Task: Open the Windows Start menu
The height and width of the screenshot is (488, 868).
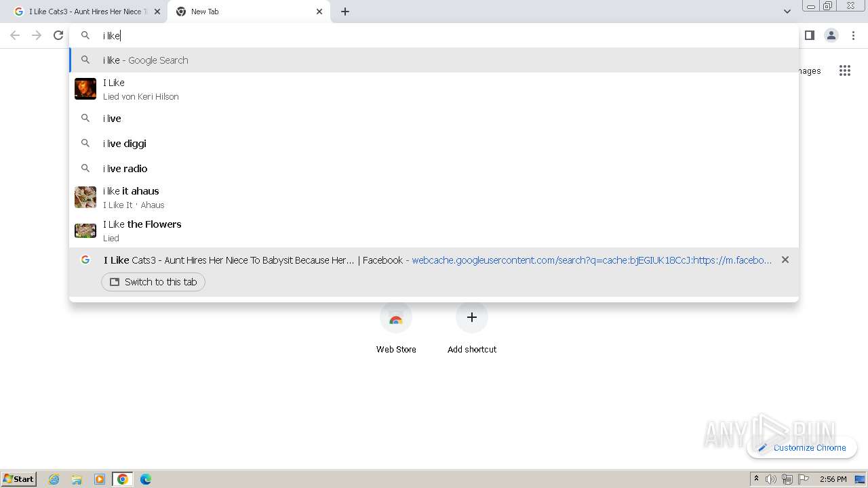Action: point(19,479)
